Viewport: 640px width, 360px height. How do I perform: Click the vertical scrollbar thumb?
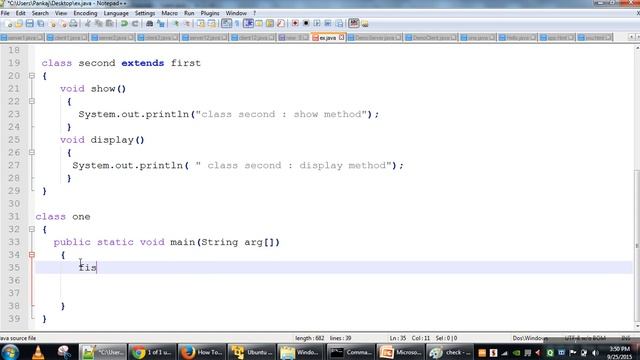637,245
